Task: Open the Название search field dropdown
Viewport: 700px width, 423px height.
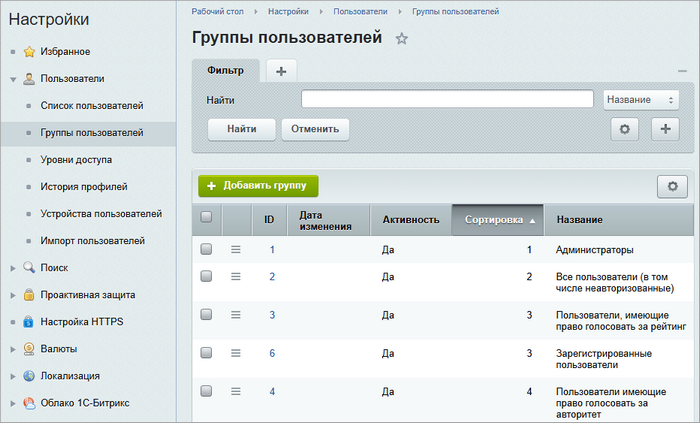Action: pos(641,100)
